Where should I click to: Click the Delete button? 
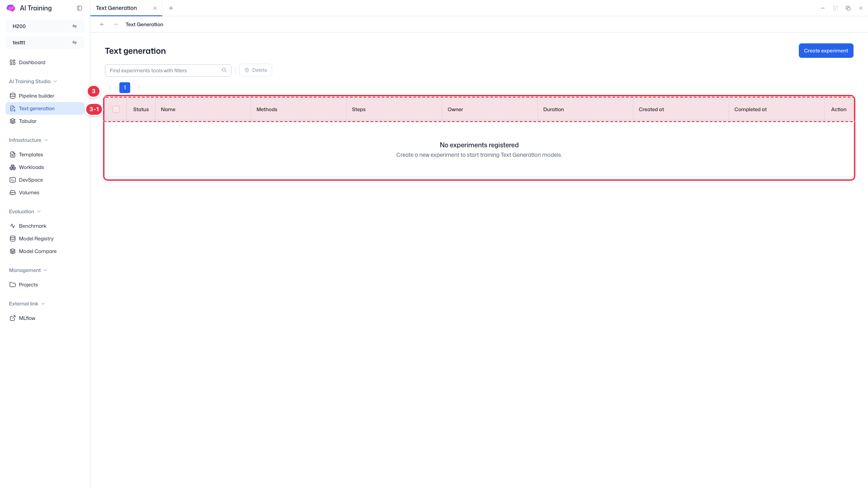(x=255, y=70)
